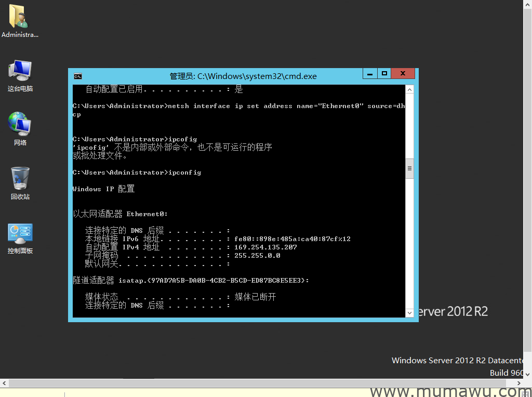
Task: Click the cmd.exe icon on the title bar
Action: 77,76
